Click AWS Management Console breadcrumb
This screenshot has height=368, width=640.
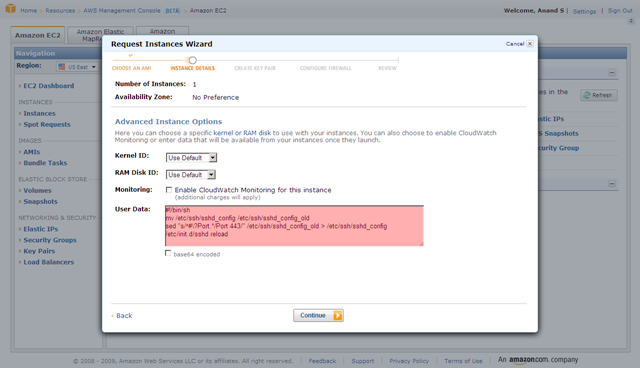coord(122,11)
